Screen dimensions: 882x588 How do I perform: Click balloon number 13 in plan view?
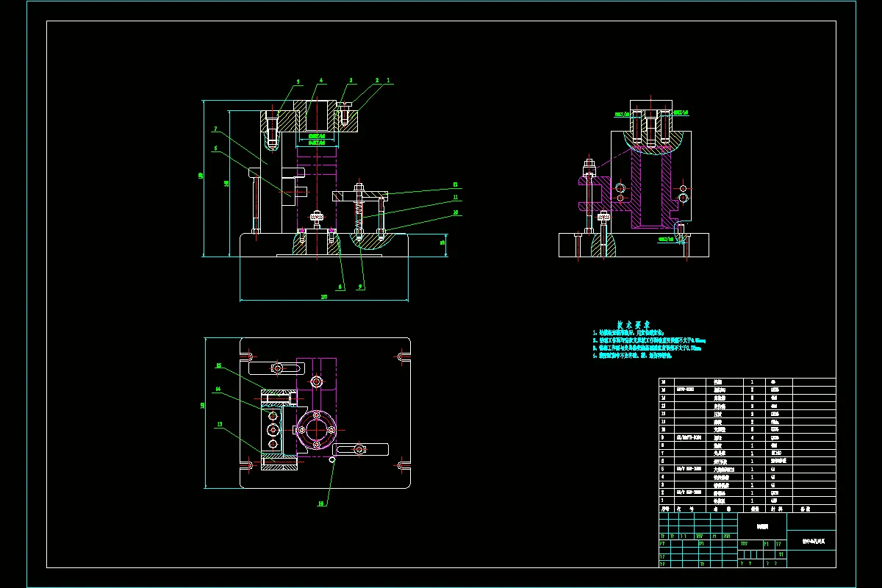point(219,423)
